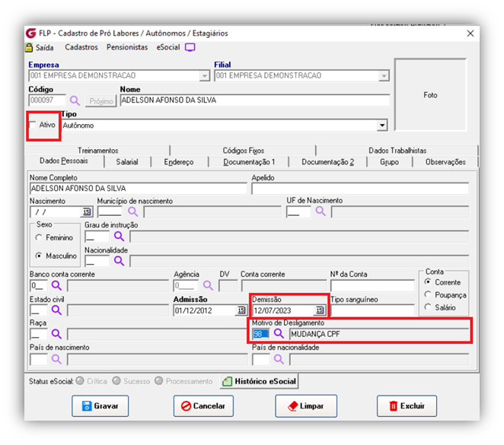The width and height of the screenshot is (504, 445).
Task: Search Município de nascimento with magnifier
Action: (x=132, y=211)
